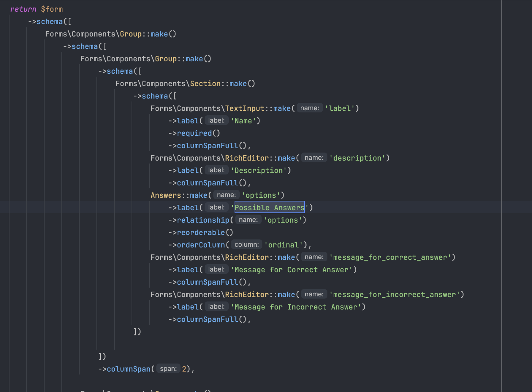Click the Answers class name
Image resolution: width=532 pixels, height=392 pixels.
166,195
